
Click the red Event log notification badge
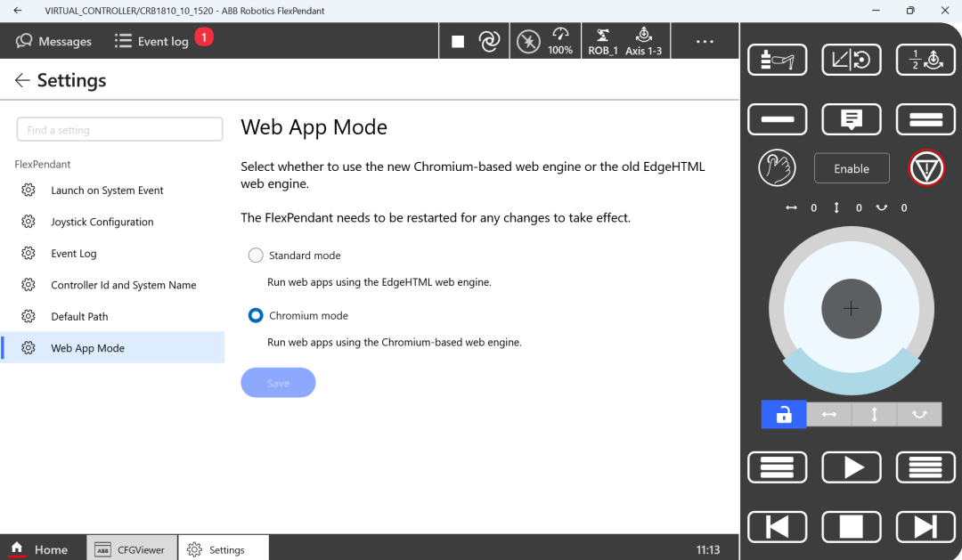pyautogui.click(x=204, y=37)
